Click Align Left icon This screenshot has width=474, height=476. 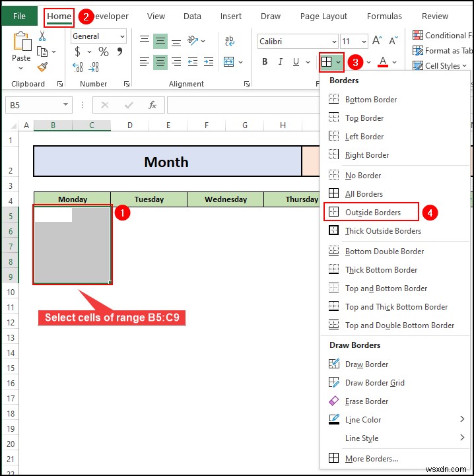(144, 62)
